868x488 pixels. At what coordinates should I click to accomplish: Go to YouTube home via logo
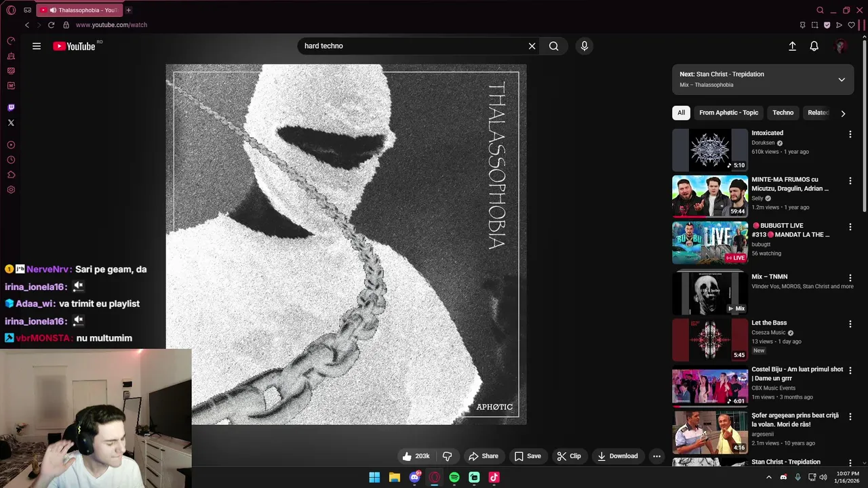75,46
